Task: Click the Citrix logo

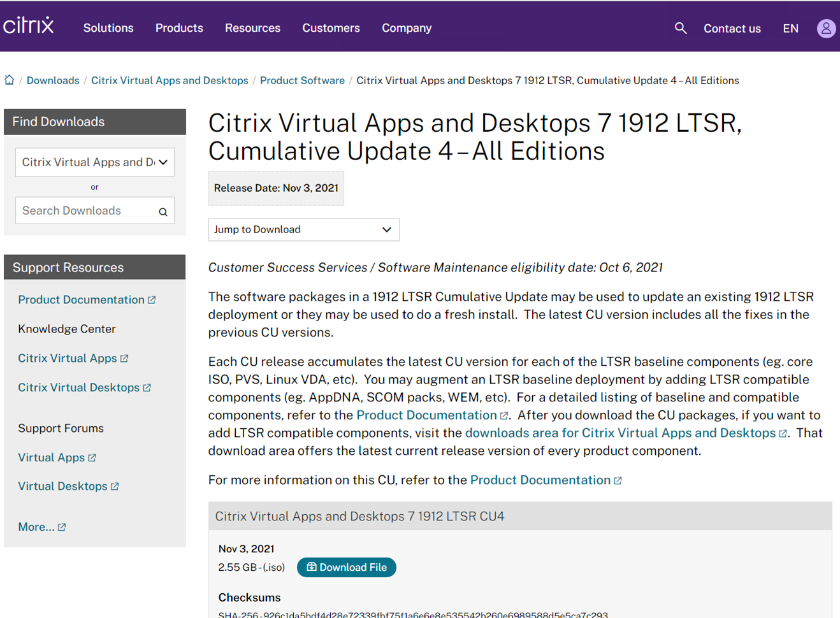Action: (28, 26)
